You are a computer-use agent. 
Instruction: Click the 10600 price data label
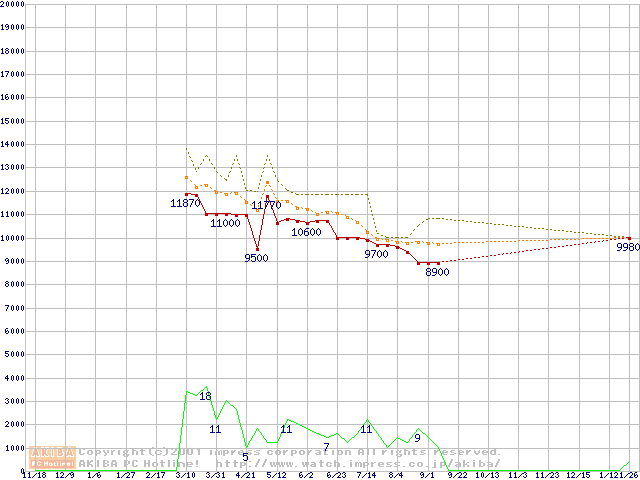pyautogui.click(x=306, y=232)
